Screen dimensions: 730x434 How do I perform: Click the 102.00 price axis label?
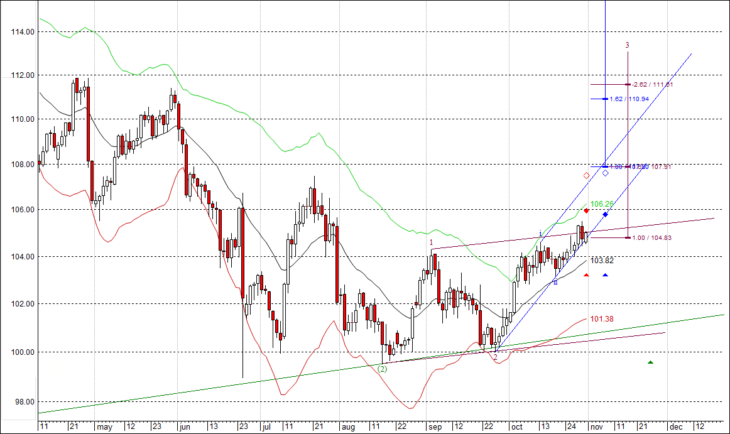click(22, 304)
